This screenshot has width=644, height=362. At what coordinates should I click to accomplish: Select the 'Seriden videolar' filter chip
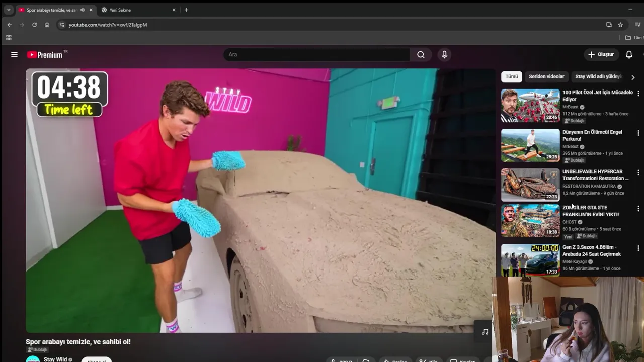(x=546, y=77)
